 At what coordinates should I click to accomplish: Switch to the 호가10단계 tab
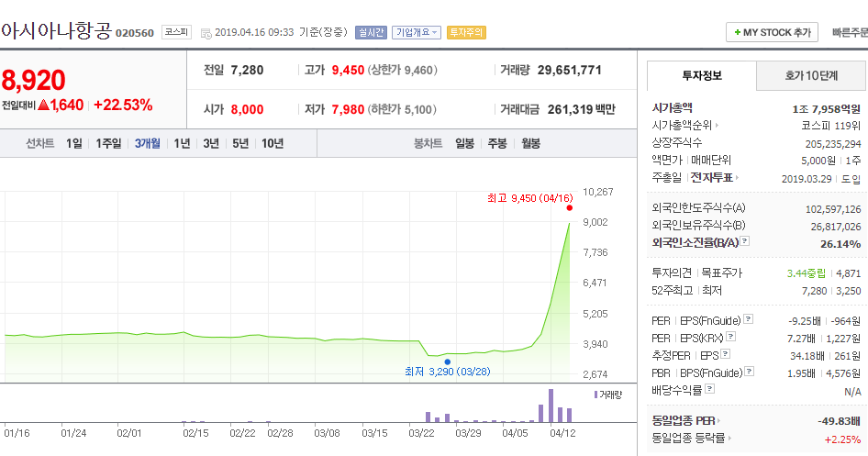tap(811, 76)
